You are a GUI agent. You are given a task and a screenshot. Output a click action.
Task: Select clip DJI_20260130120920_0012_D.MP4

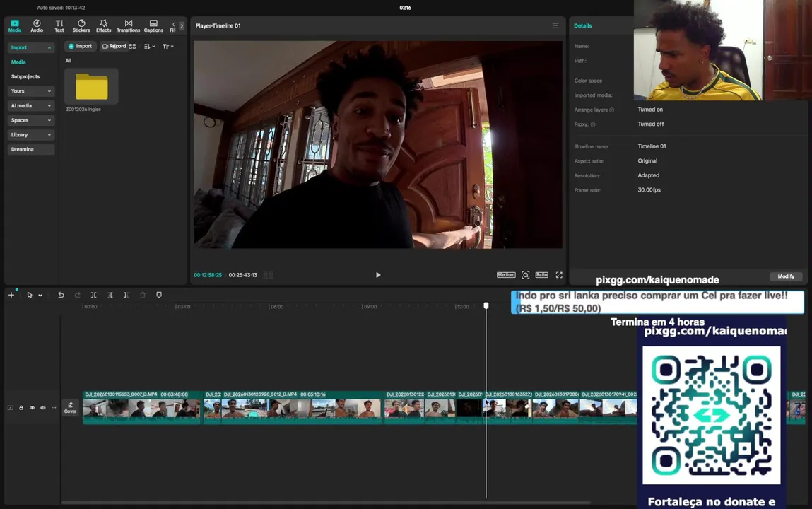tap(302, 407)
